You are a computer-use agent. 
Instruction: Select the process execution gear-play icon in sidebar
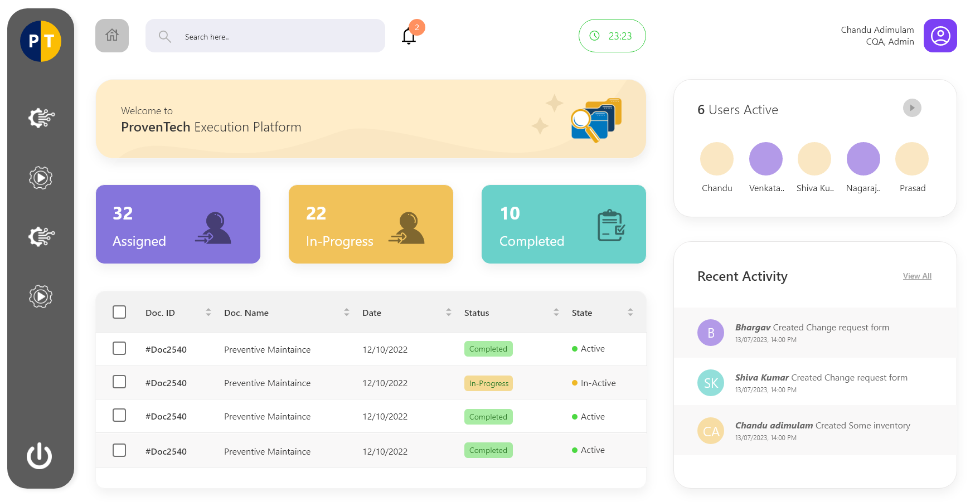(40, 178)
